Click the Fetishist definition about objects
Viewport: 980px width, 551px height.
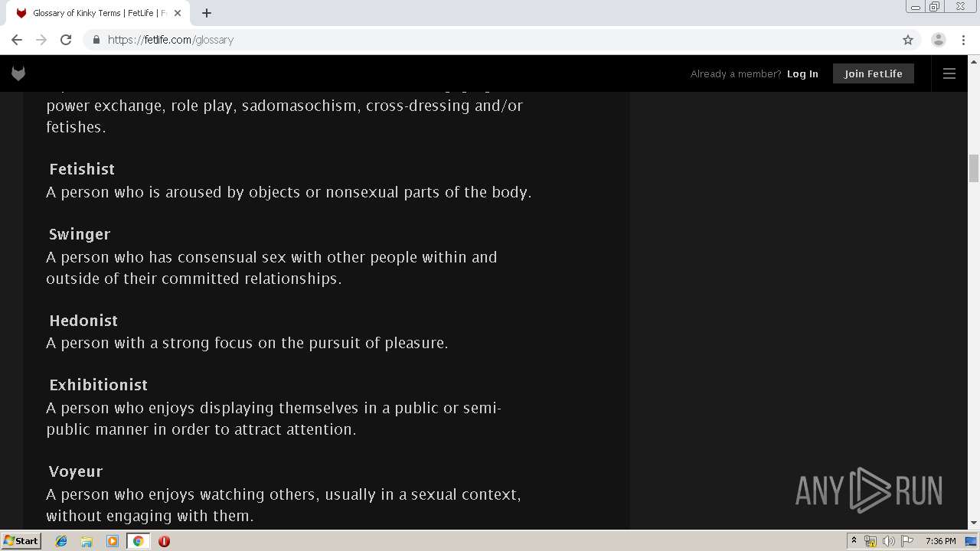click(x=289, y=192)
